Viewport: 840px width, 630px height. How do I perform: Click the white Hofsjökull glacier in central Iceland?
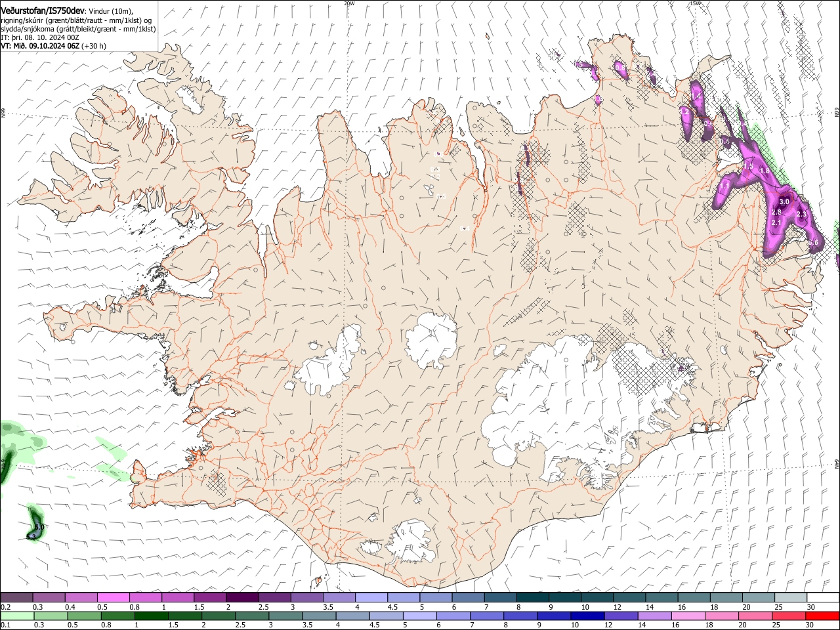tap(431, 340)
